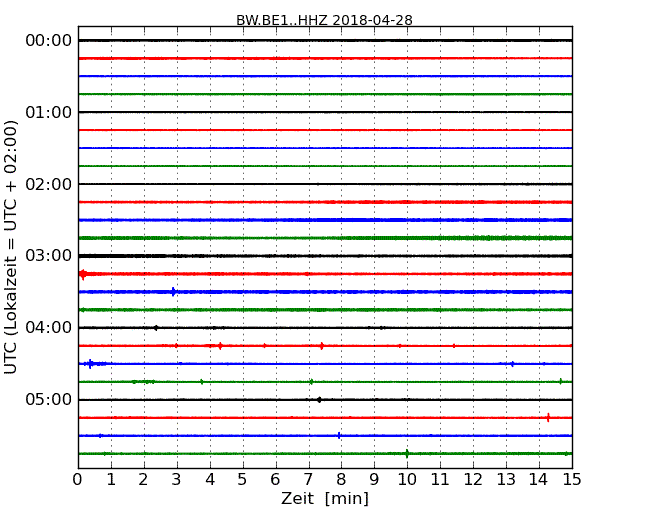Image resolution: width=650 pixels, height=520 pixels.
Task: Pick the 03:00 time label
Action: [x=49, y=256]
